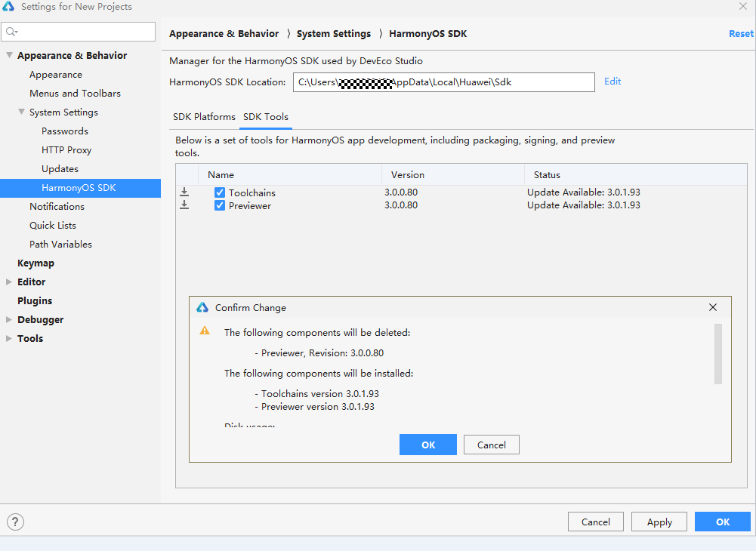Expand the Debugger section
Image resolution: width=756 pixels, height=551 pixels.
8,319
